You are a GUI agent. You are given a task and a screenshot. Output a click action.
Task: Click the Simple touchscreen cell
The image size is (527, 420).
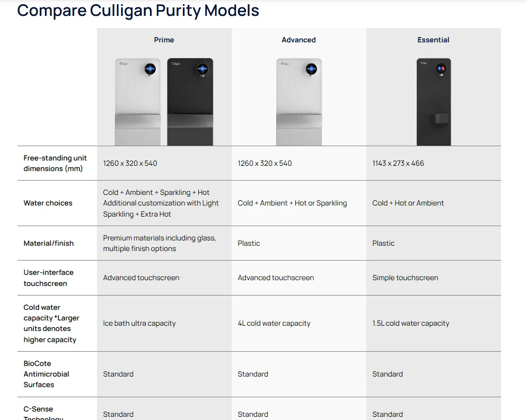[x=405, y=278]
